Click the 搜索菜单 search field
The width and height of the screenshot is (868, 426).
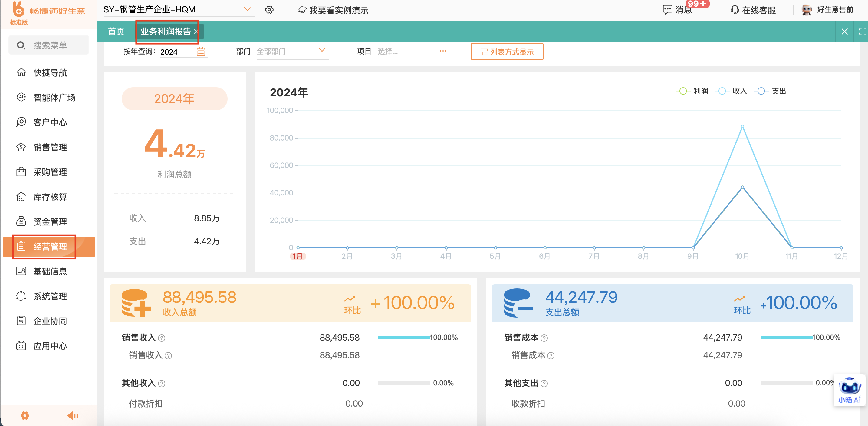49,45
